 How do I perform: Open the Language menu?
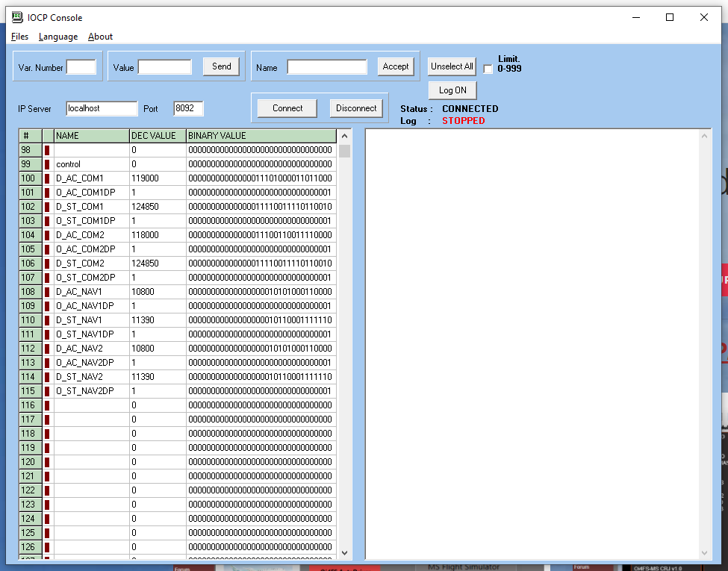(57, 36)
